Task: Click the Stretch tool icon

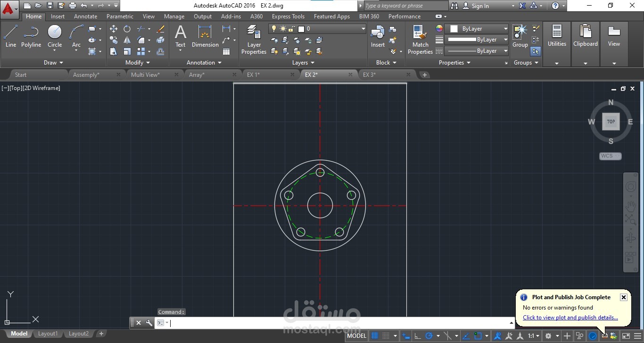Action: 114,51
